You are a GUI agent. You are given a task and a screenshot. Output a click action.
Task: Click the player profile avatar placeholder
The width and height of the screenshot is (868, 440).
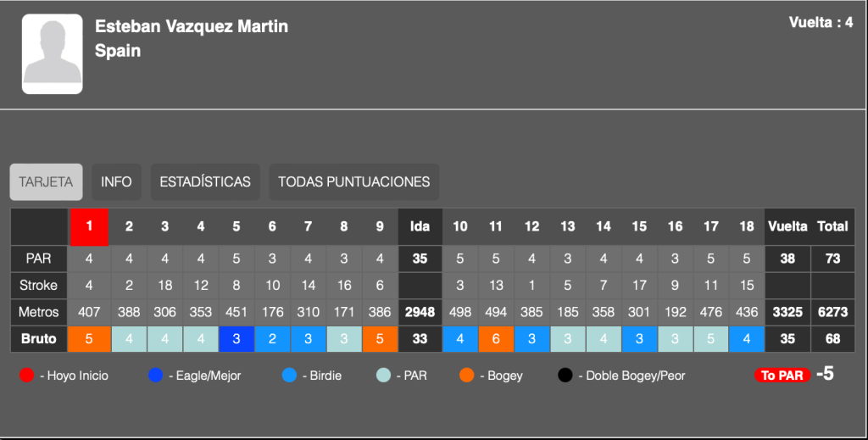(53, 53)
